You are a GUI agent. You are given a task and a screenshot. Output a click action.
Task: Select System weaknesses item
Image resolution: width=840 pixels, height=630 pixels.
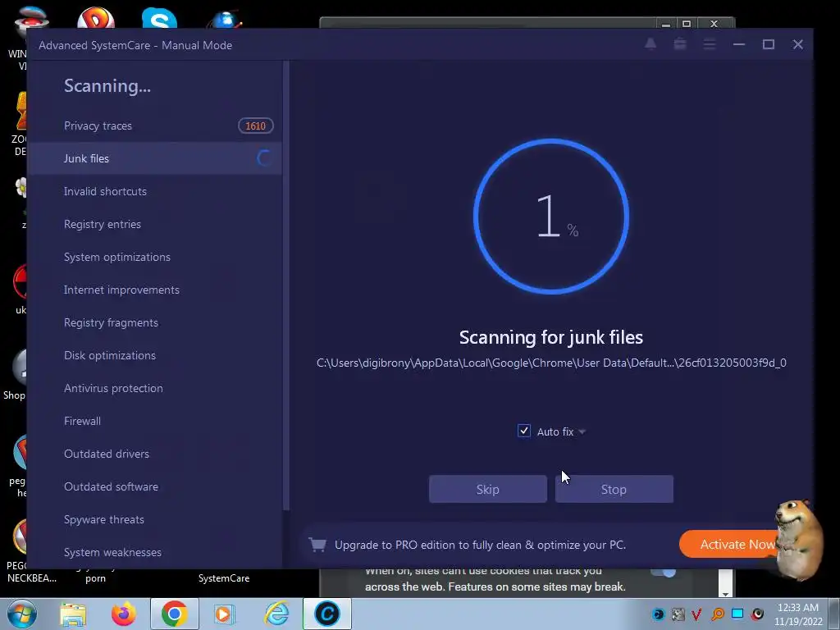[x=154, y=552]
